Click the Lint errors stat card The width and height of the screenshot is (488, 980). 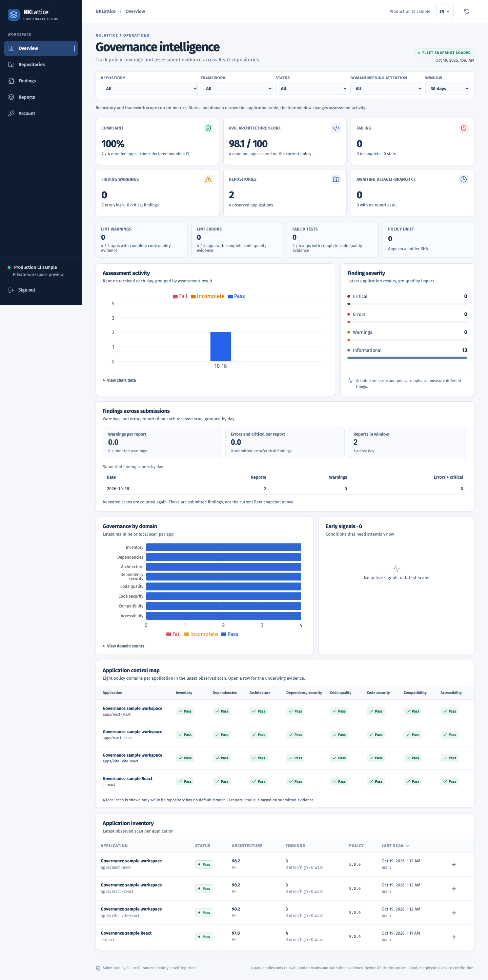pos(237,240)
